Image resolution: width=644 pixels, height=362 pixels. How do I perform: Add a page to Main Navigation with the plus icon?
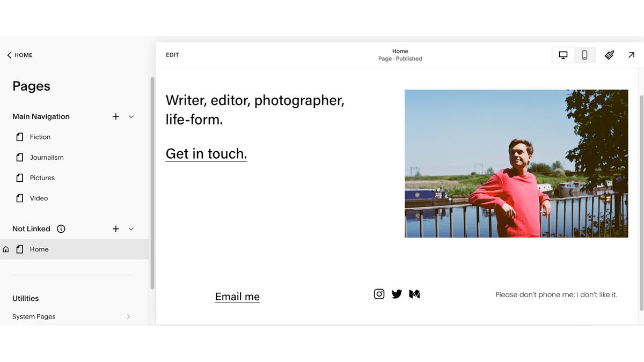[115, 116]
